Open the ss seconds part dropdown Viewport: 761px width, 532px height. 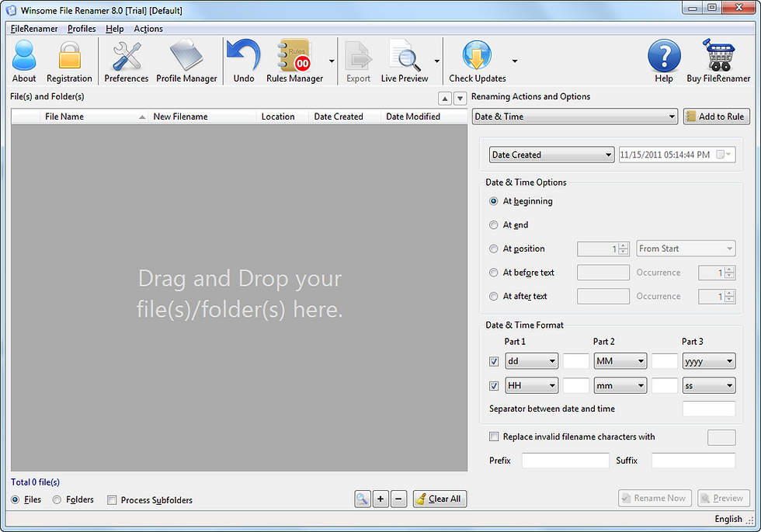(x=709, y=386)
